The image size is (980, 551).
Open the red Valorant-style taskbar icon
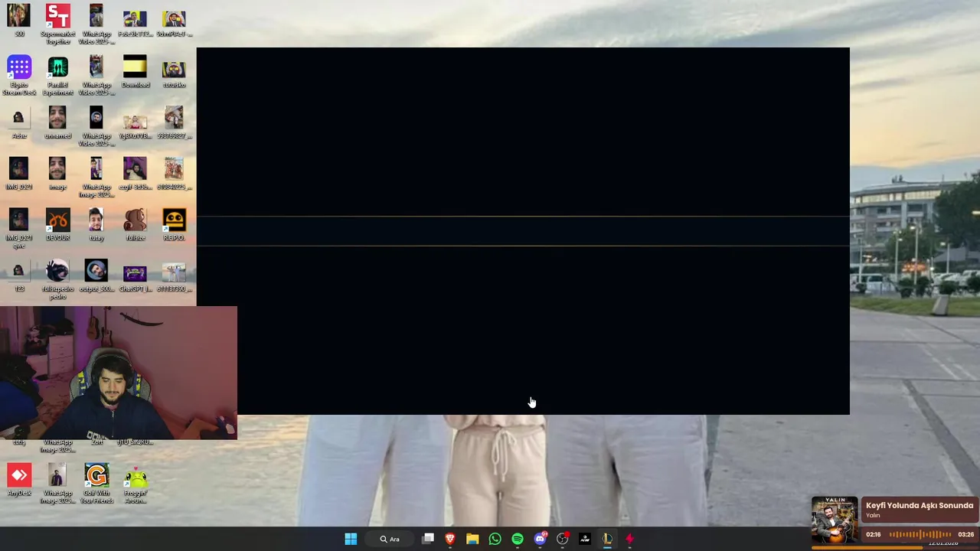tap(629, 539)
